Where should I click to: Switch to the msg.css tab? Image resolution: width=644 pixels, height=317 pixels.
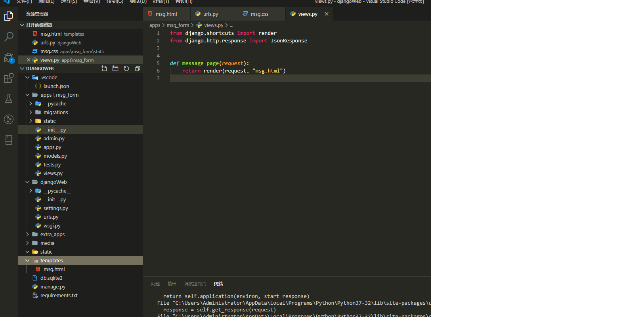coord(262,14)
